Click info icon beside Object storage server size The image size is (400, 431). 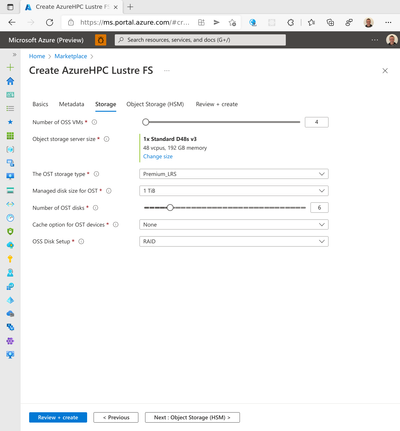coord(106,139)
